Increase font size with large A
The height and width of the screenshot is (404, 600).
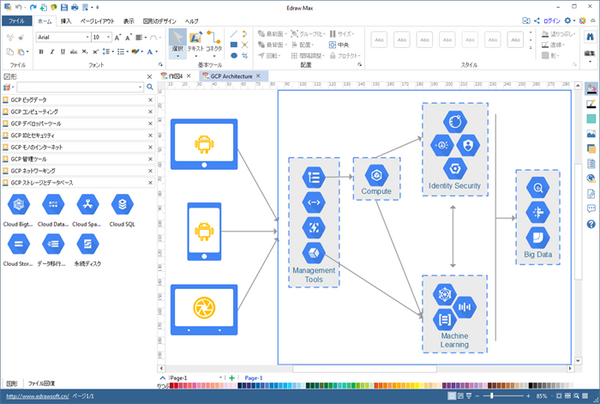pos(118,37)
